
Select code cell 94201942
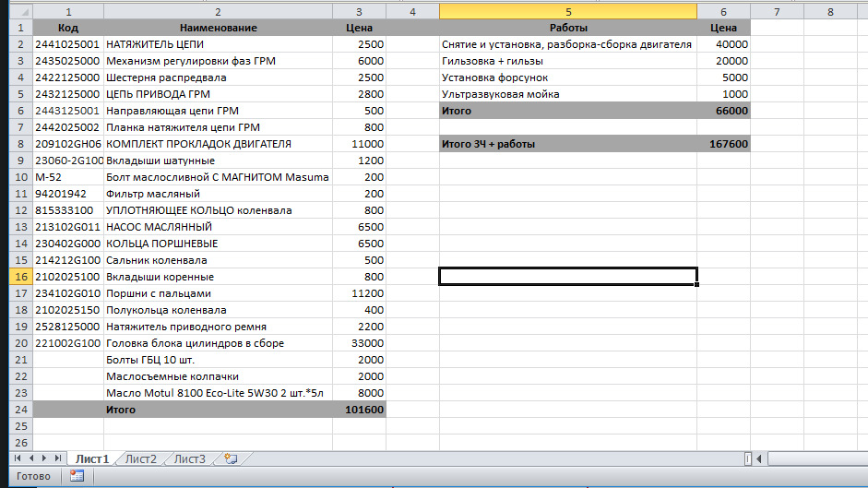68,194
